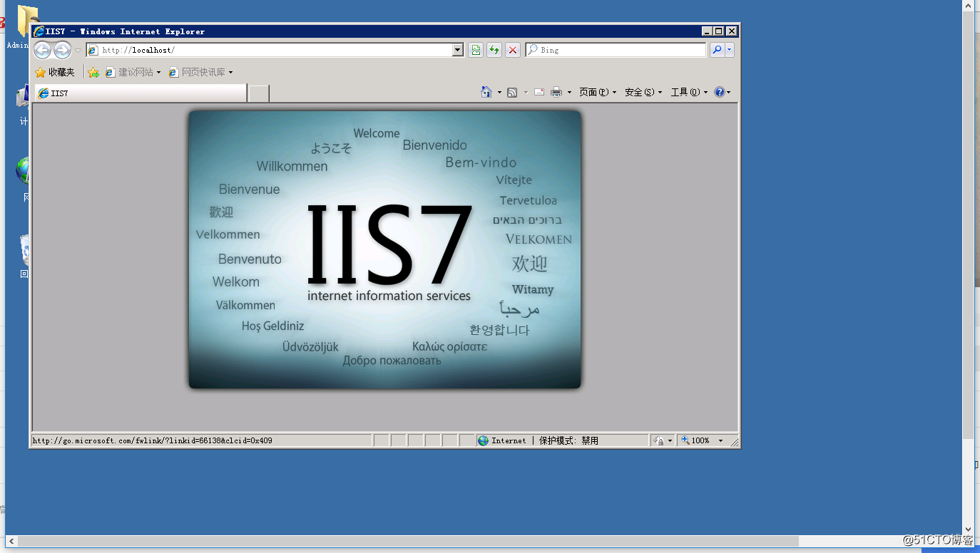Open 建议网站 suggested sites

133,72
